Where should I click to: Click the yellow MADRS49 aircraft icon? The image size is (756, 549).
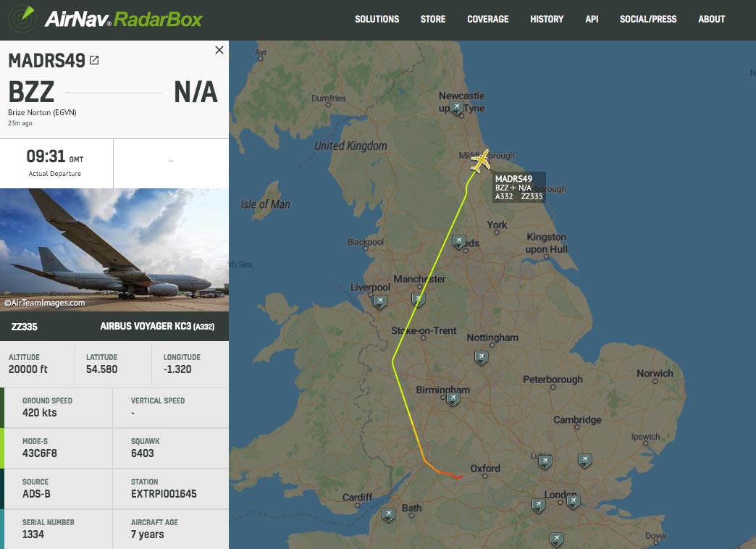(480, 161)
